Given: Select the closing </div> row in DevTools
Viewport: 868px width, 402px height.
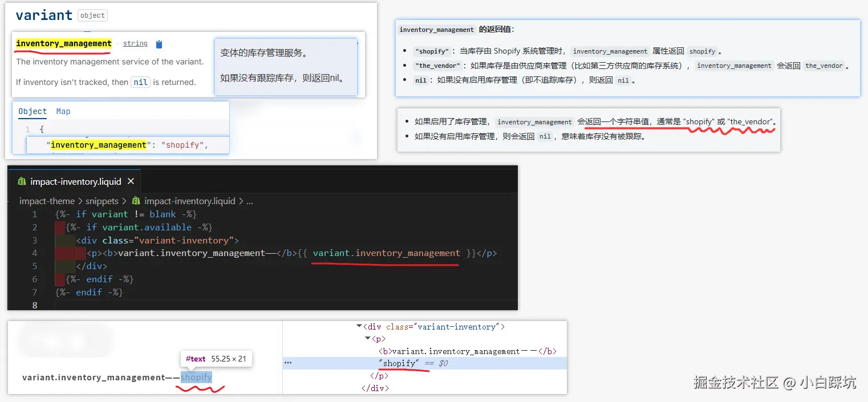Looking at the screenshot, I should click(x=375, y=388).
